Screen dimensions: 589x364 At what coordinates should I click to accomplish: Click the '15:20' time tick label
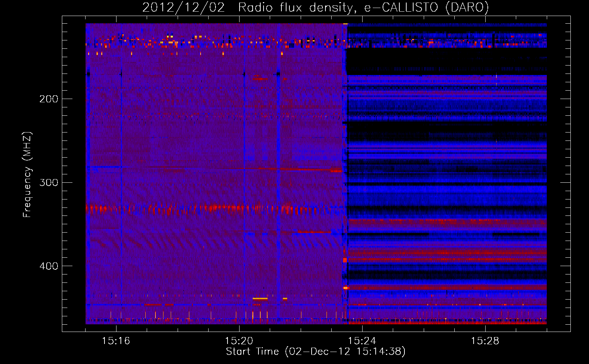click(x=239, y=341)
